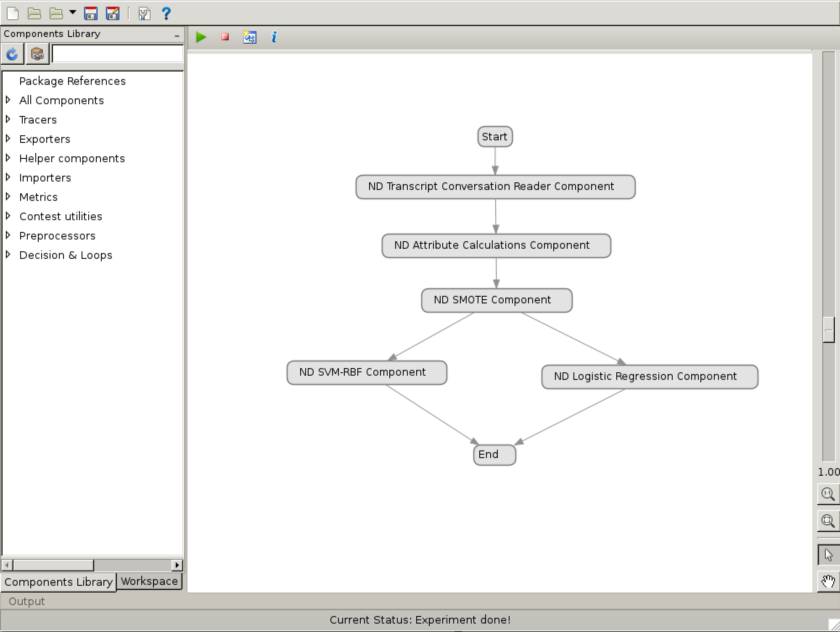Click the green Run experiment button
This screenshot has height=632, width=840.
(x=203, y=37)
